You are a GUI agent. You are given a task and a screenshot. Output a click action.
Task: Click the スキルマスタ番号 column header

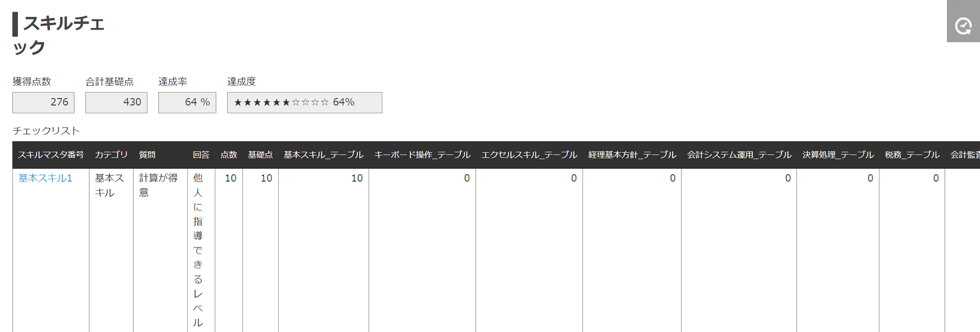[x=51, y=155]
